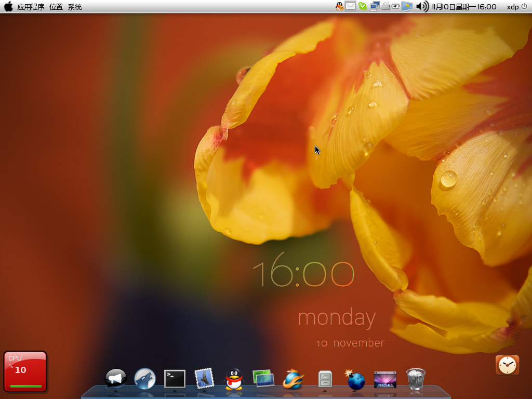
Task: Open the network connection tray icon
Action: point(375,6)
